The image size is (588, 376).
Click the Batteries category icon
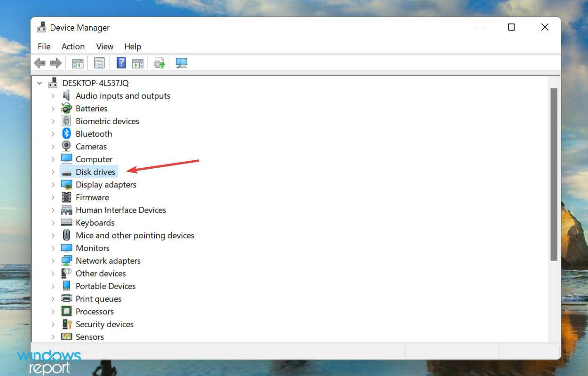click(66, 108)
